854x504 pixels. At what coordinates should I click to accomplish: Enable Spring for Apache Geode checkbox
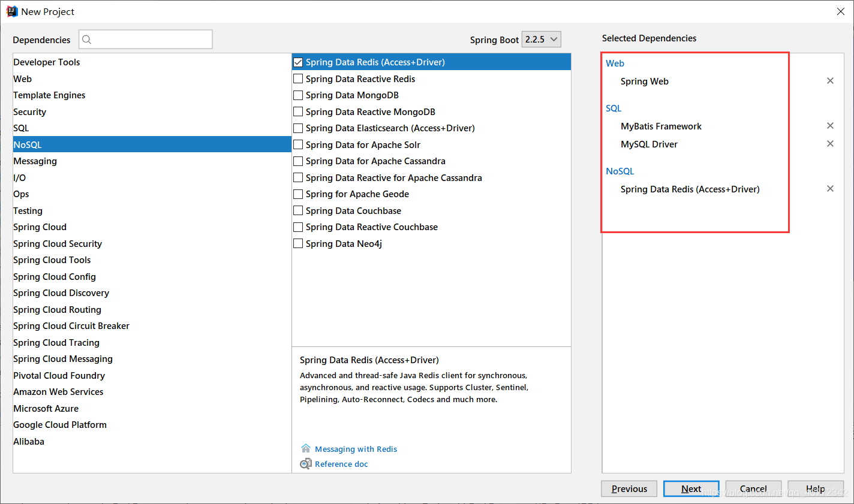(x=298, y=194)
